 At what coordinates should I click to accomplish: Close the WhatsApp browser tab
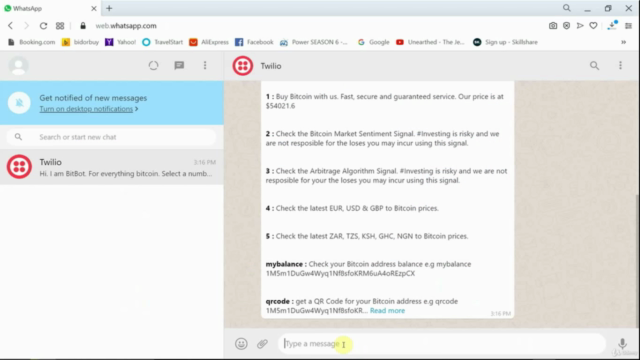(93, 8)
